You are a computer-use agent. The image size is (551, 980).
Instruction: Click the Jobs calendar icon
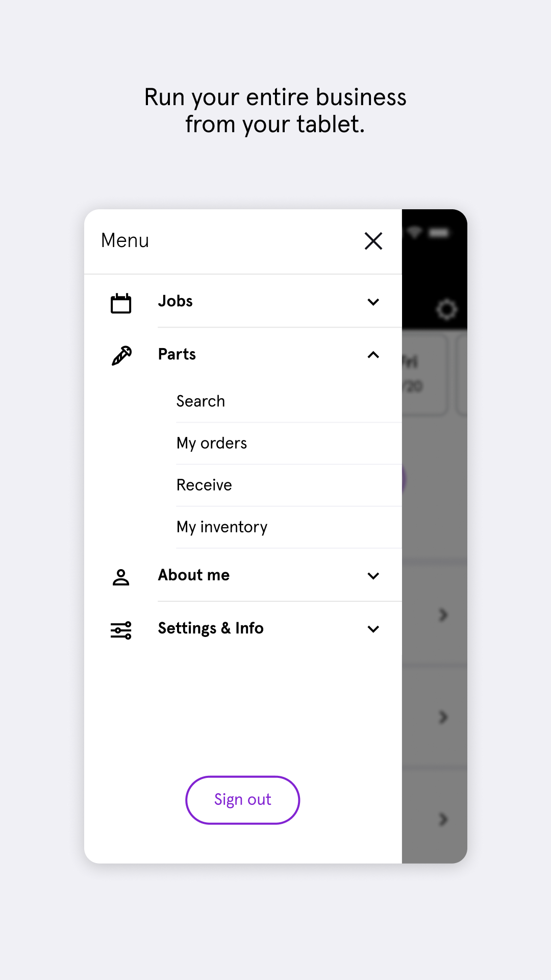point(121,303)
